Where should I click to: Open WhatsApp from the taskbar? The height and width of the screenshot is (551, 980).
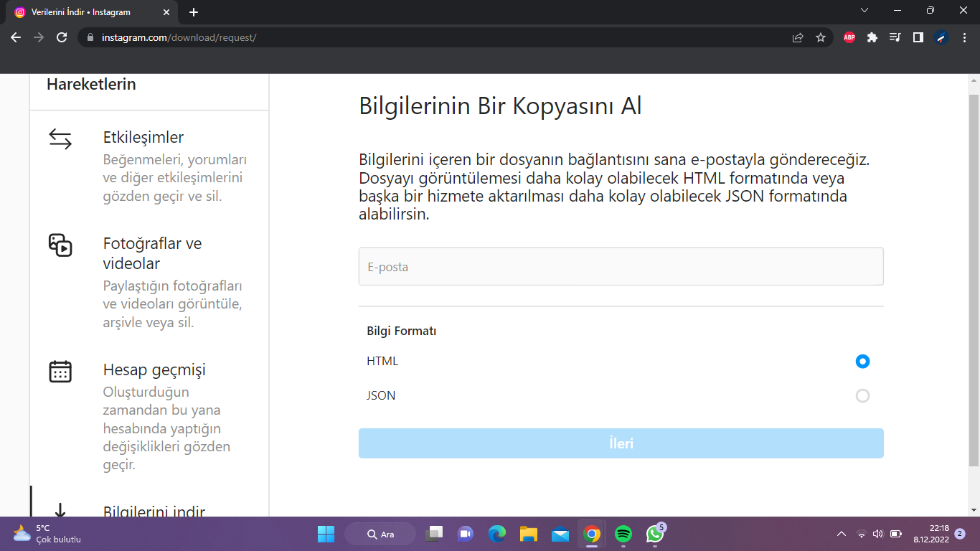pyautogui.click(x=655, y=534)
